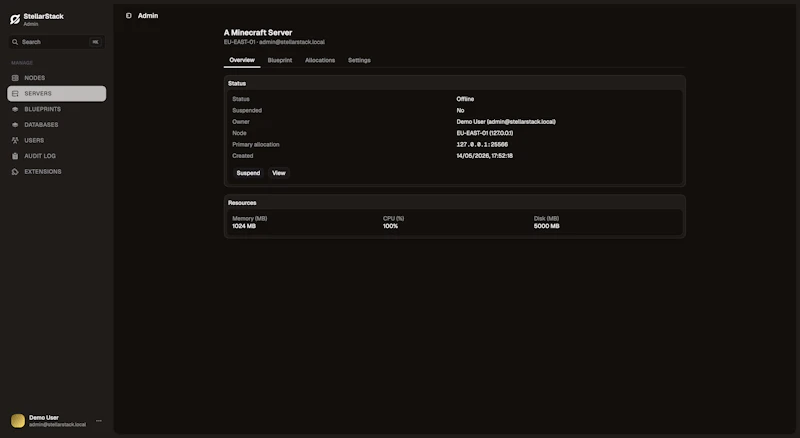
Task: Click owner 'Demo User (admin@stellarstack.local)'
Action: [x=506, y=121]
